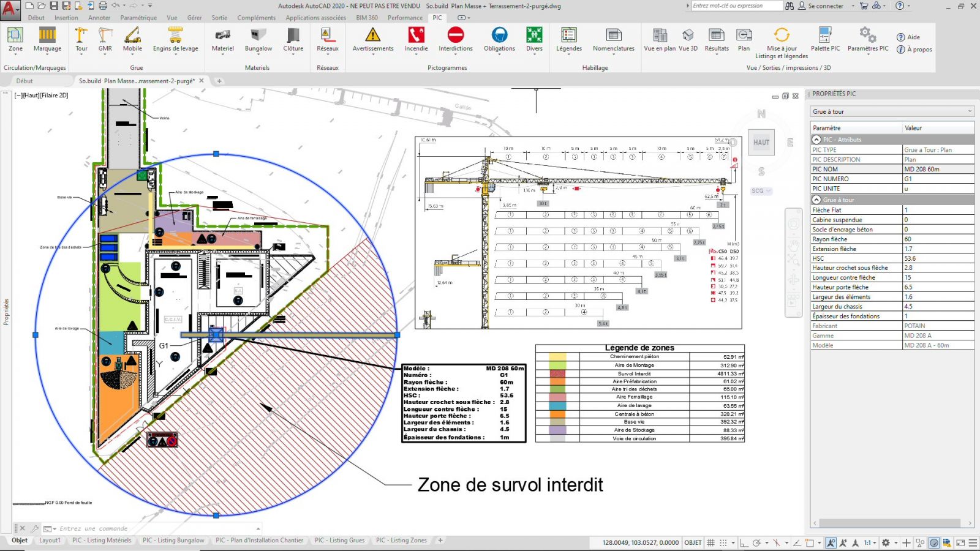Open the Zone tool in the ribbon
Image resolution: width=980 pixels, height=551 pixels.
coord(15,40)
